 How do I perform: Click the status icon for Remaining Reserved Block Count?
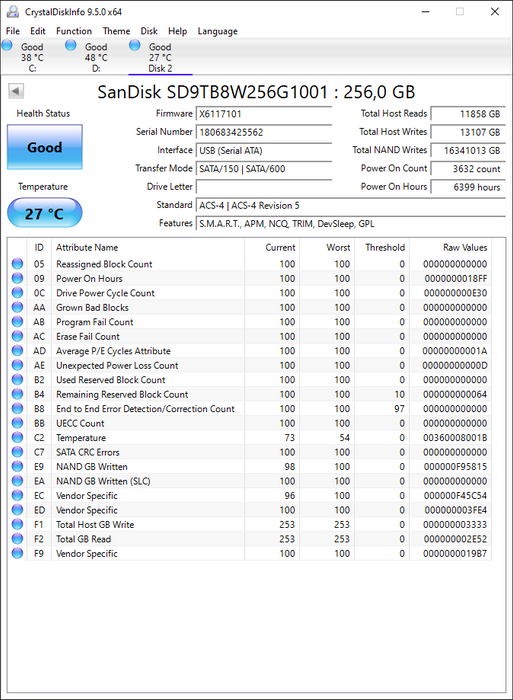[x=17, y=394]
